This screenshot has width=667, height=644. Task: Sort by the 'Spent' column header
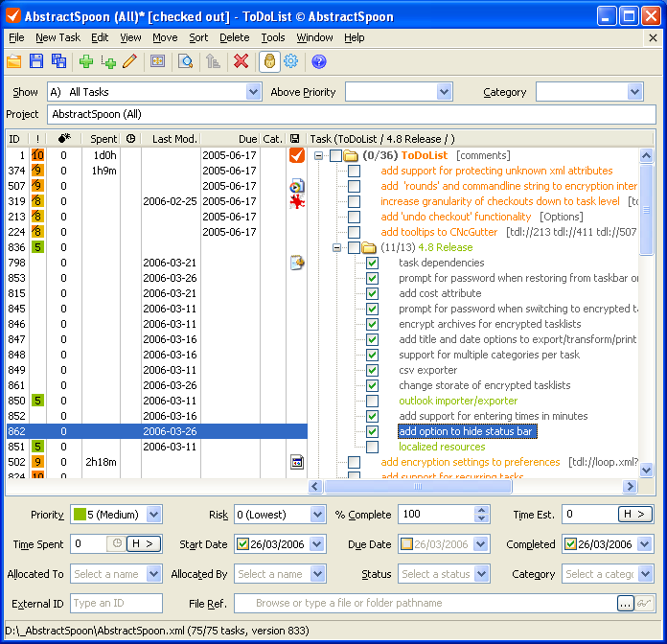point(101,139)
